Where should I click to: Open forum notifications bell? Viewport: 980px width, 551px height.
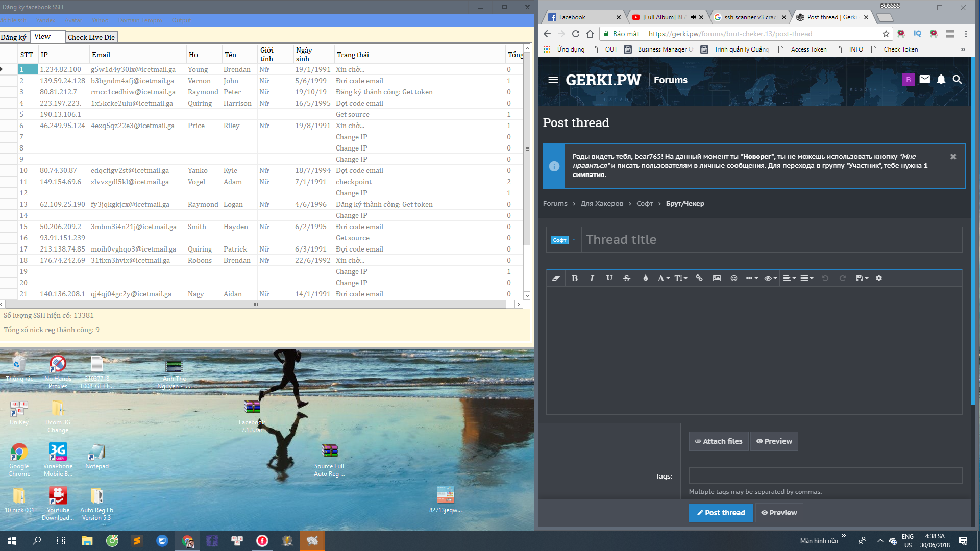[941, 80]
